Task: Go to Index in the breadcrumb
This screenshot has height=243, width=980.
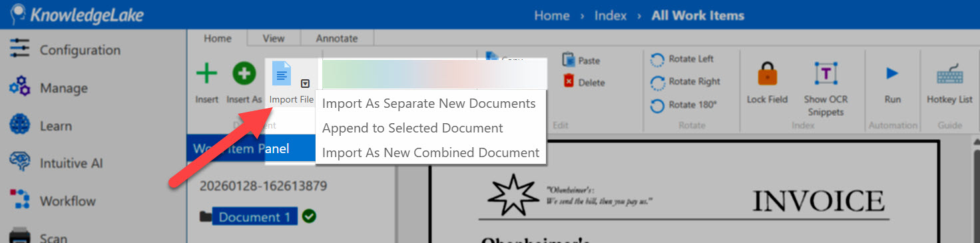Action: point(611,15)
